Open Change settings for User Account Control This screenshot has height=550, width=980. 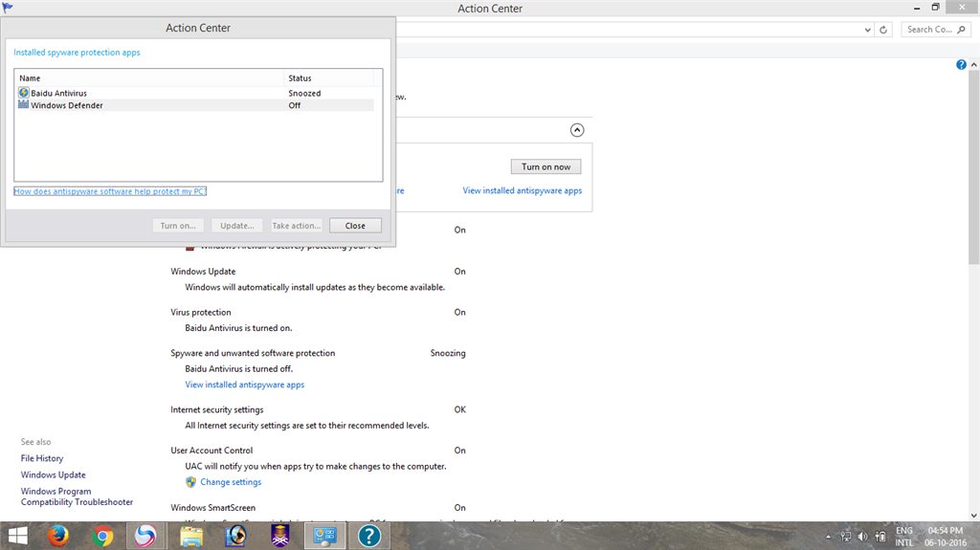[231, 482]
